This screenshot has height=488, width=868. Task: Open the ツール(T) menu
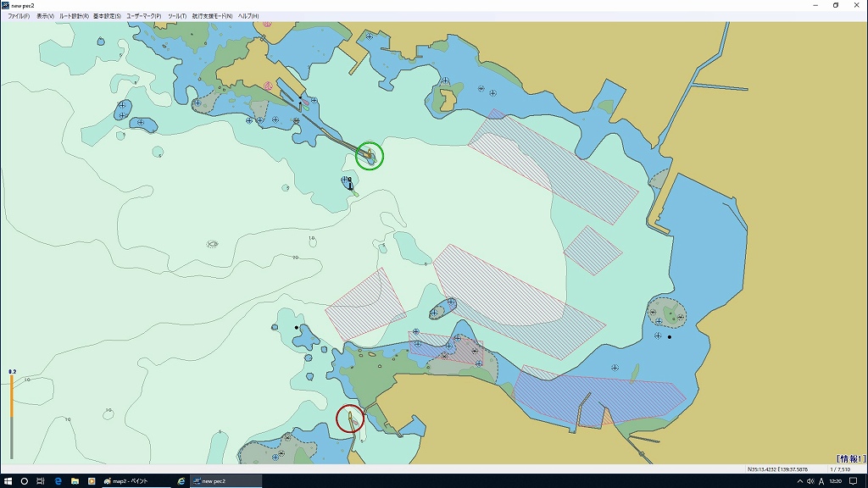tap(177, 16)
